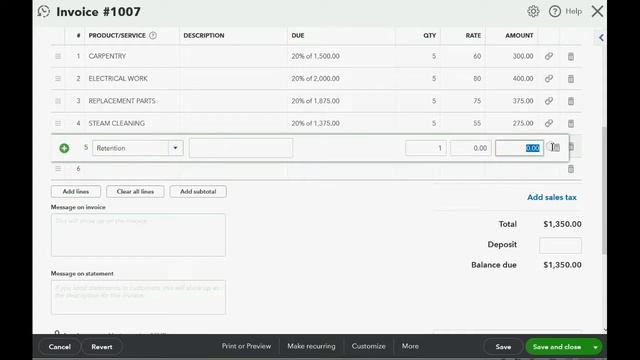This screenshot has width=640, height=360.
Task: Open Print or Preview
Action: click(x=246, y=346)
